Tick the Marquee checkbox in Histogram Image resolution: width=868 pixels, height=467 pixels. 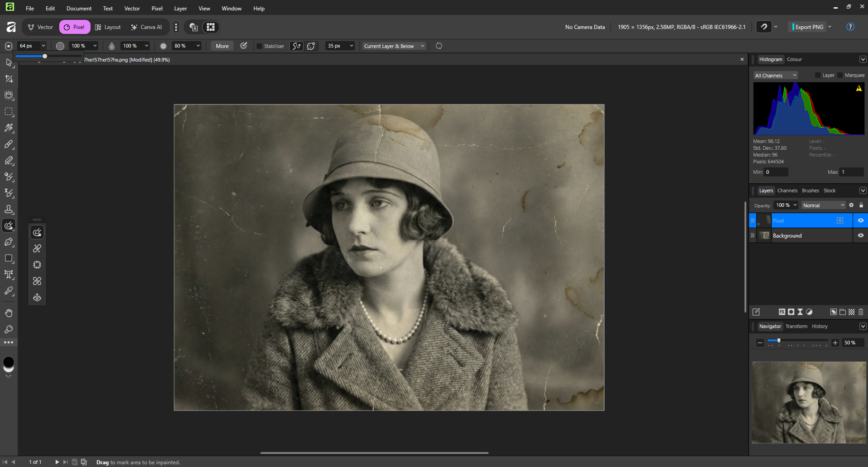840,75
